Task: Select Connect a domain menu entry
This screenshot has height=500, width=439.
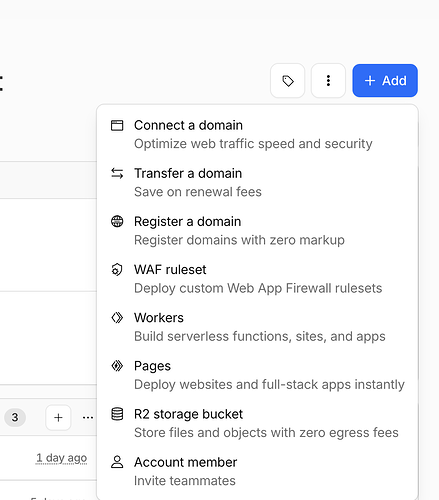Action: [257, 135]
